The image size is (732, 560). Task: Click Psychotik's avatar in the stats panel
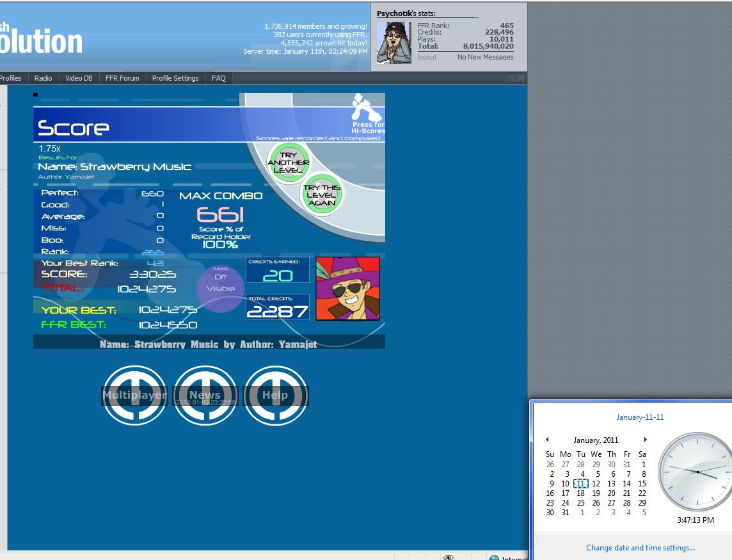[x=394, y=42]
